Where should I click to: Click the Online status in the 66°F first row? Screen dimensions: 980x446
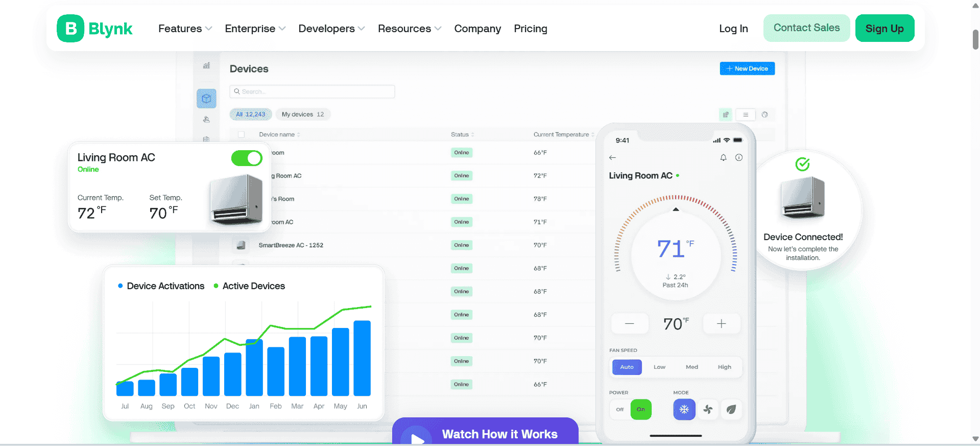tap(462, 153)
